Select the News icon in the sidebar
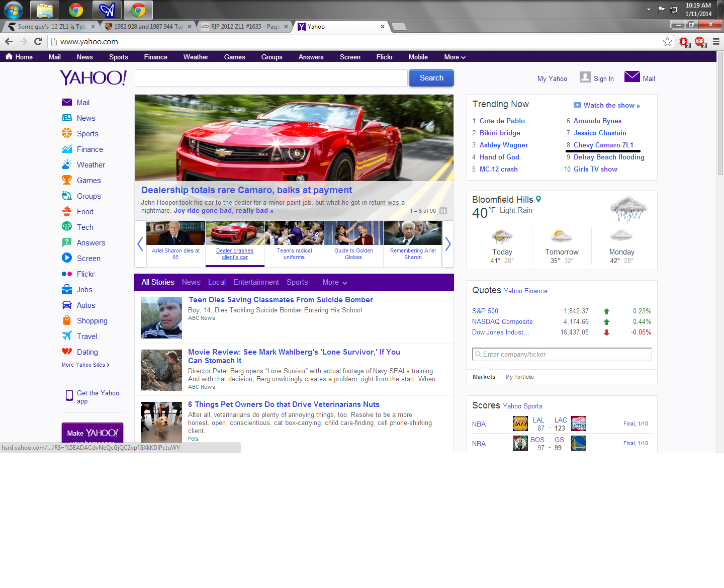Image resolution: width=724 pixels, height=588 pixels. [67, 118]
